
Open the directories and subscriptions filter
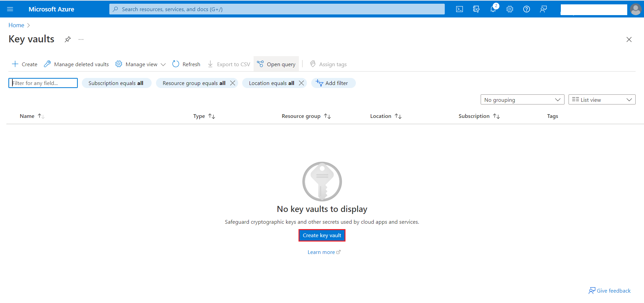(x=476, y=9)
